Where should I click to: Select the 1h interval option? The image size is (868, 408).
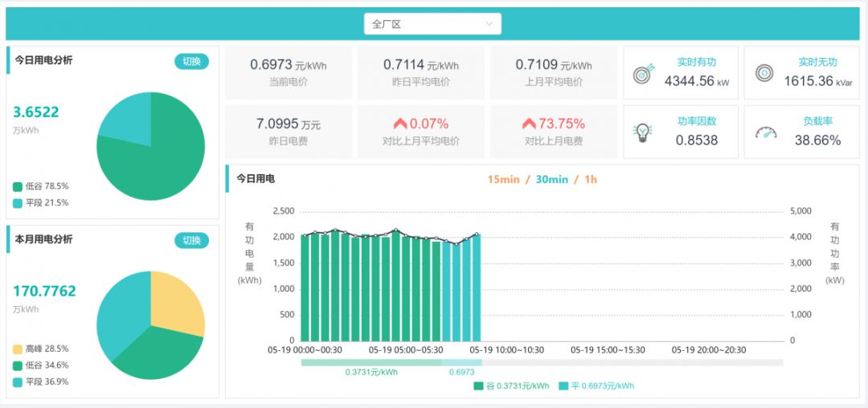tap(591, 179)
